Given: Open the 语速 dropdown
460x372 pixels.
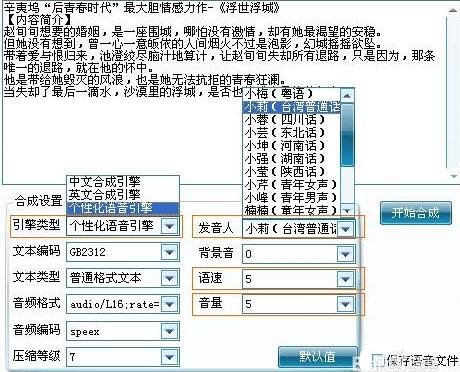Looking at the screenshot, I should pos(345,279).
